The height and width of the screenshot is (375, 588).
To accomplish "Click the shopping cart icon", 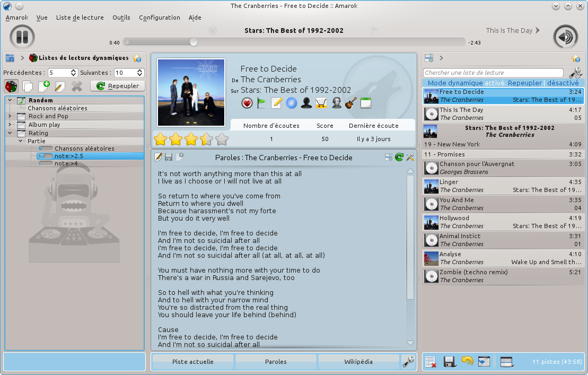I will [x=321, y=103].
